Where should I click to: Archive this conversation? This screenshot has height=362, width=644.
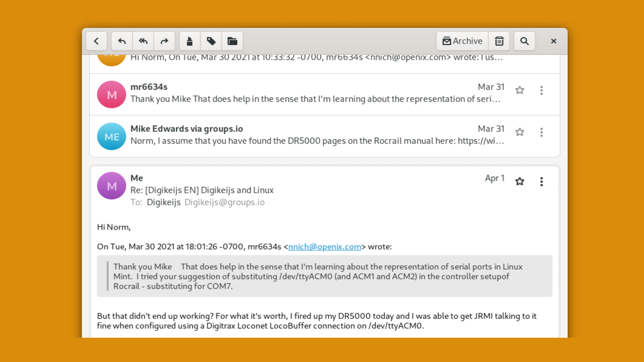(x=462, y=41)
